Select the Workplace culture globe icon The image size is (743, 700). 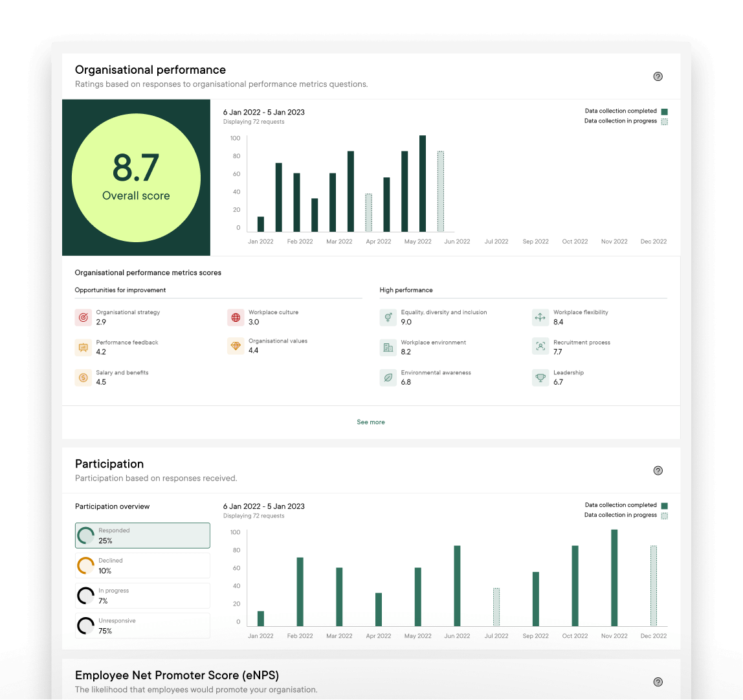[x=236, y=317]
